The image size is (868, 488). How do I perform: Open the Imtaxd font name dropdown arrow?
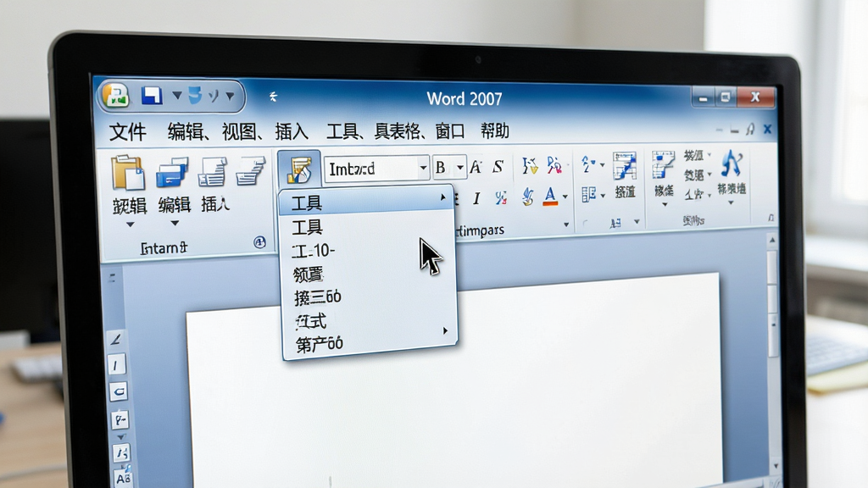(x=423, y=168)
